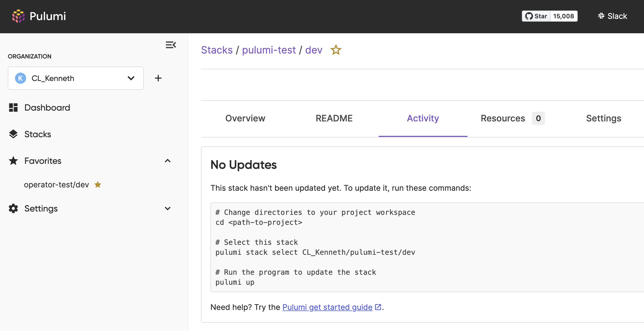
Task: Click the 'No Updates' heading
Action: click(x=244, y=165)
